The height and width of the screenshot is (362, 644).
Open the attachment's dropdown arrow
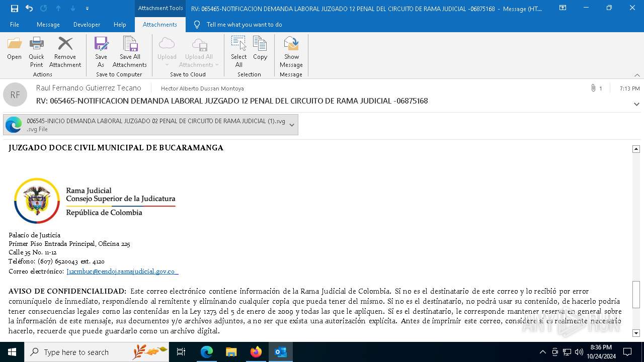click(x=292, y=125)
